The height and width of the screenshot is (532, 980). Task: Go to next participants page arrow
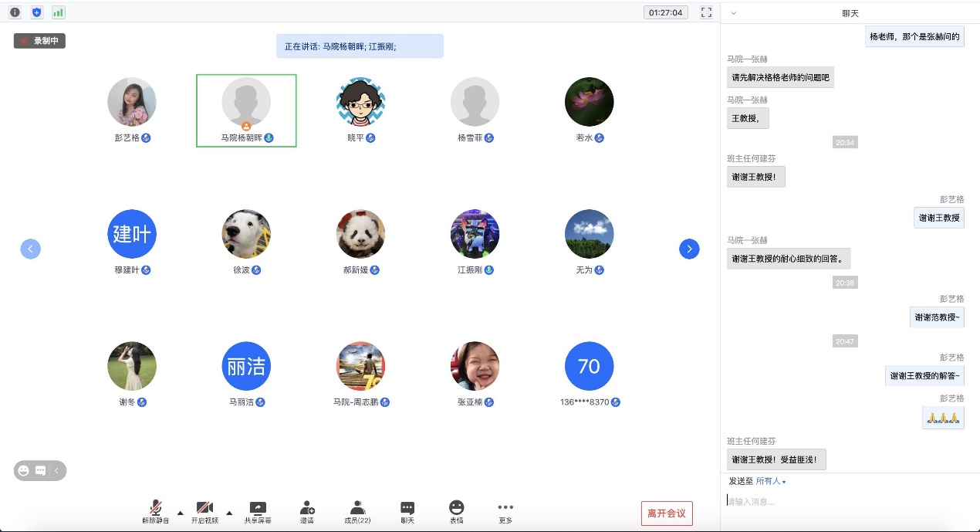(x=689, y=249)
